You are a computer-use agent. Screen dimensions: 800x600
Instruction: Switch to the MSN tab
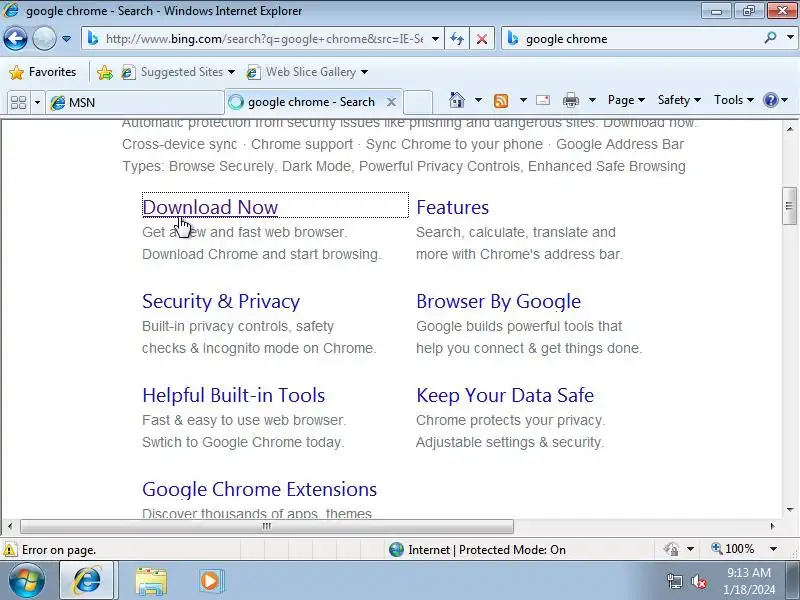click(135, 102)
